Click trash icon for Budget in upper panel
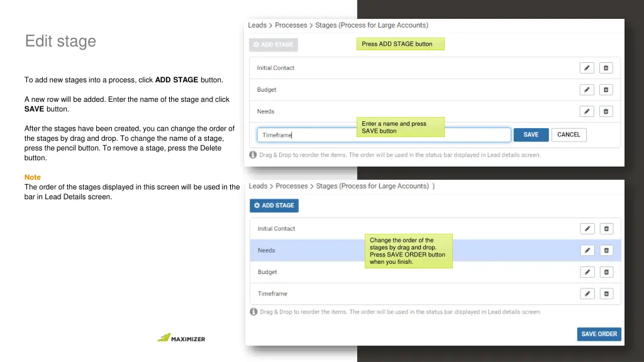644x362 pixels. pyautogui.click(x=606, y=89)
